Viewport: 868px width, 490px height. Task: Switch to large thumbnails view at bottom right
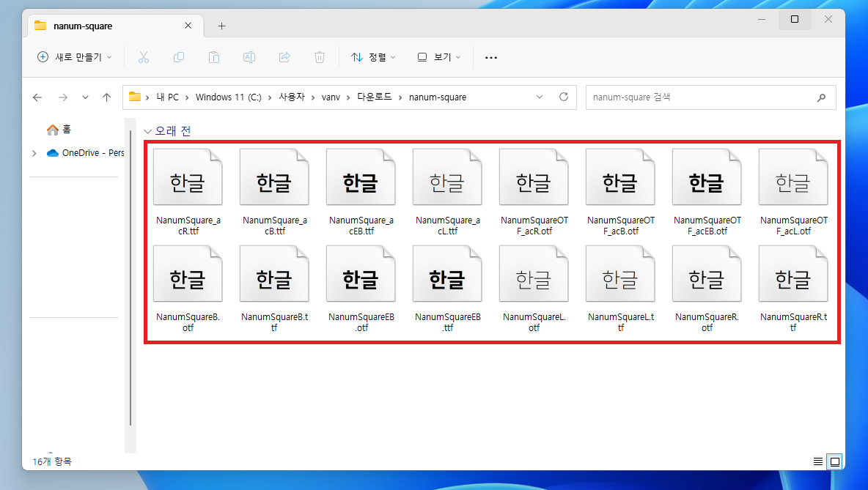tap(835, 461)
